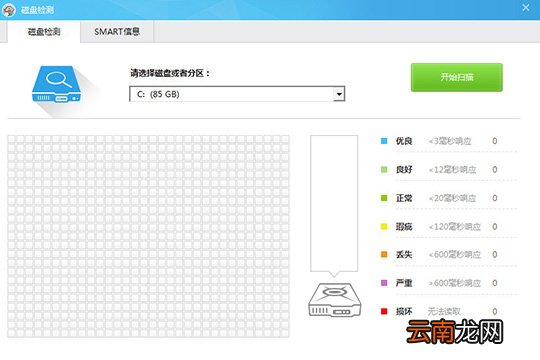Click the <12毫秒响应 description text
This screenshot has height=360, width=540.
(x=452, y=169)
